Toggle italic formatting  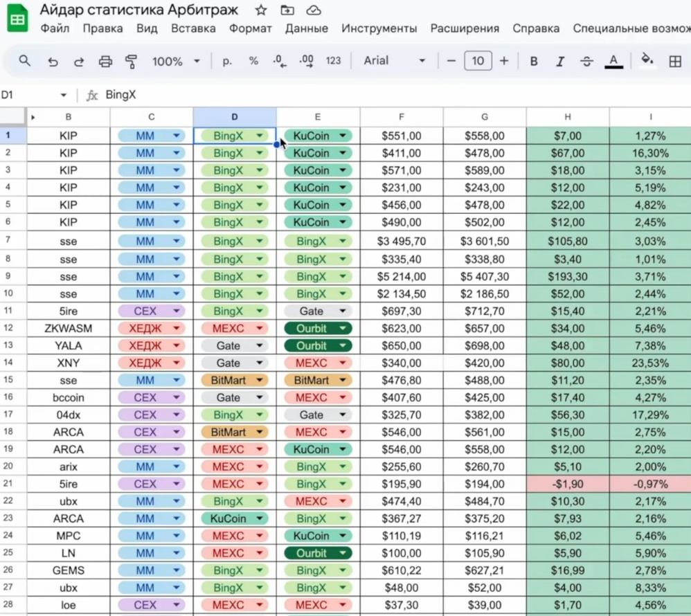(560, 61)
